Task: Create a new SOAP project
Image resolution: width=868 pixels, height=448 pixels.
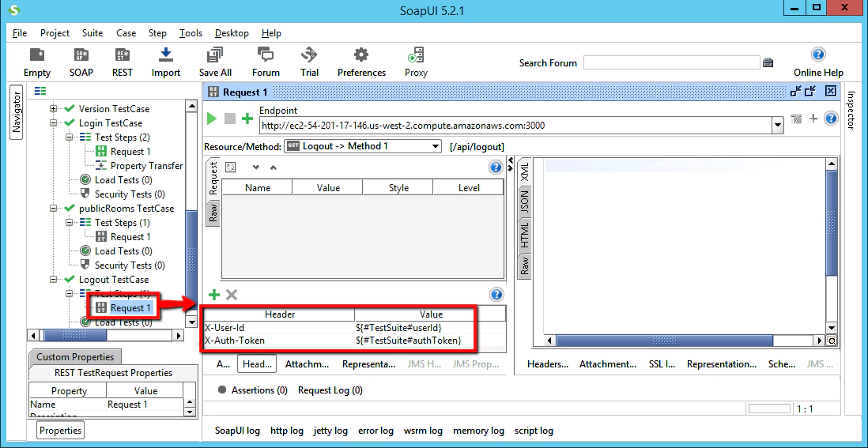Action: 81,62
